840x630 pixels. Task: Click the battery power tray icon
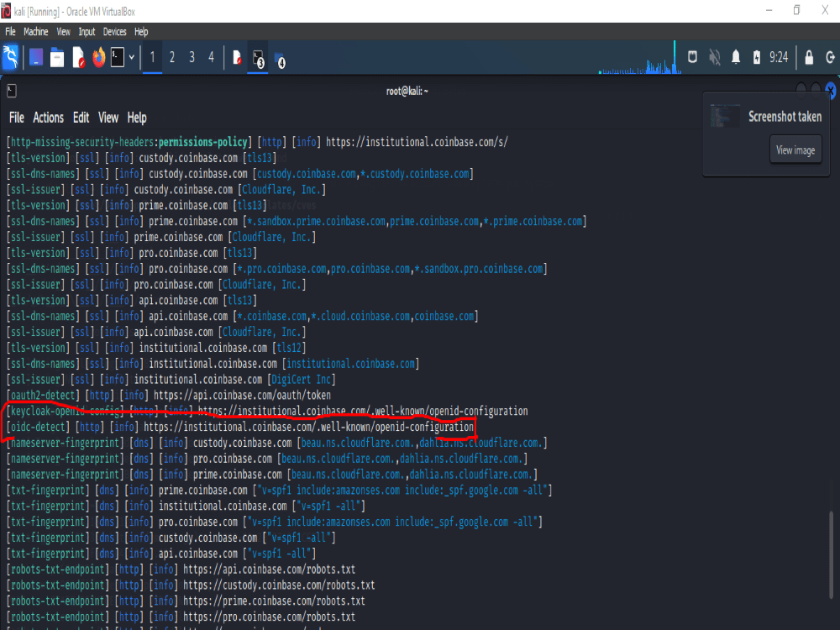(757, 57)
